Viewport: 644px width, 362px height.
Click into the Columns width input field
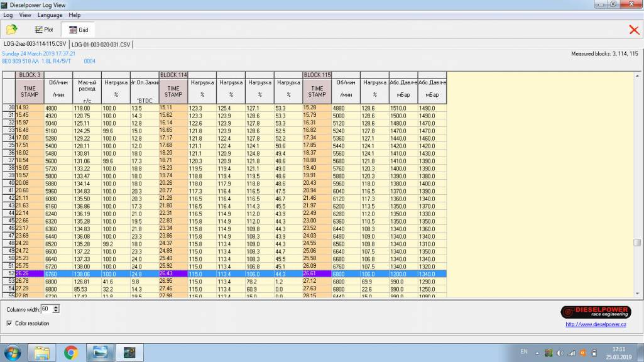coord(46,309)
